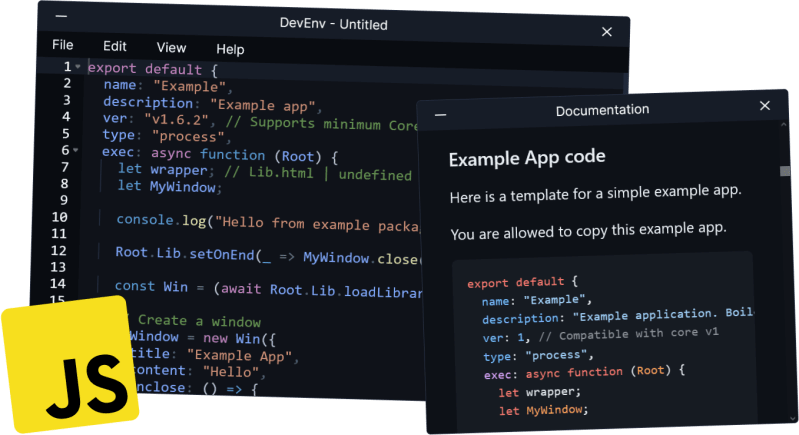Screen dimensions: 799x435
Task: Open the File menu in DevEnv
Action: pyautogui.click(x=63, y=45)
